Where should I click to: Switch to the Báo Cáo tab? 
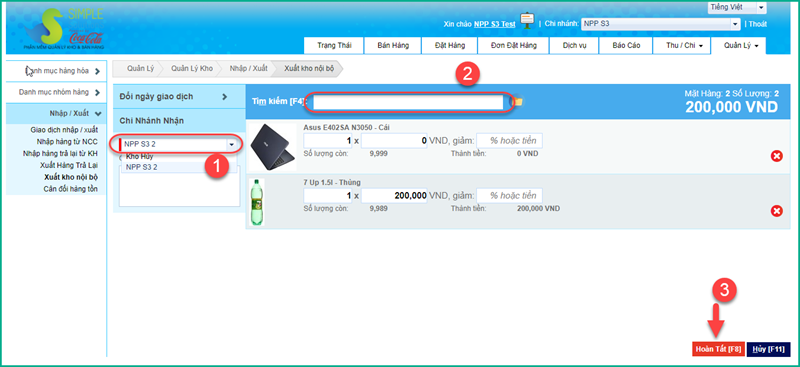[x=626, y=45]
